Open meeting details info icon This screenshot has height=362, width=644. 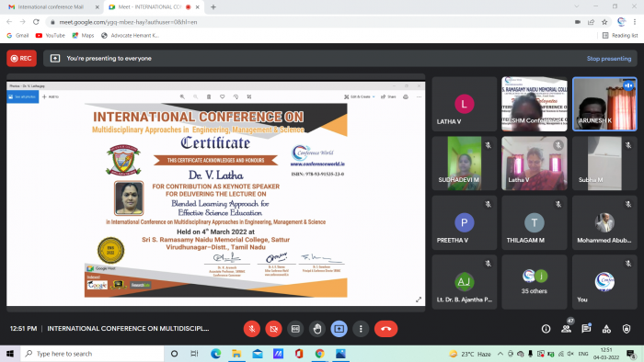click(x=546, y=329)
